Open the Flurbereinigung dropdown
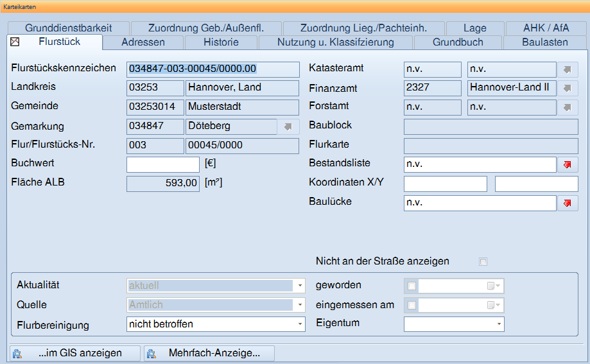The width and height of the screenshot is (590, 364). (299, 324)
